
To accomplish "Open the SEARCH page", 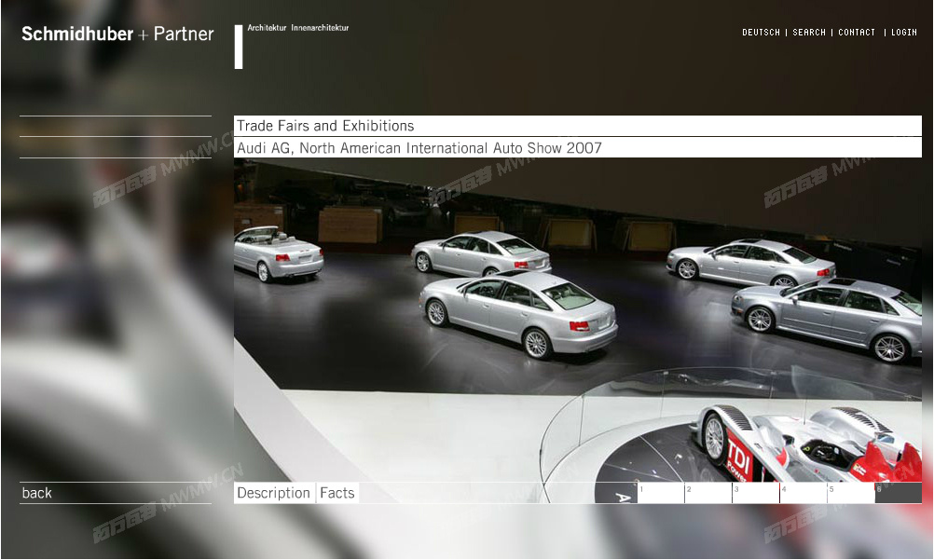I will (809, 33).
